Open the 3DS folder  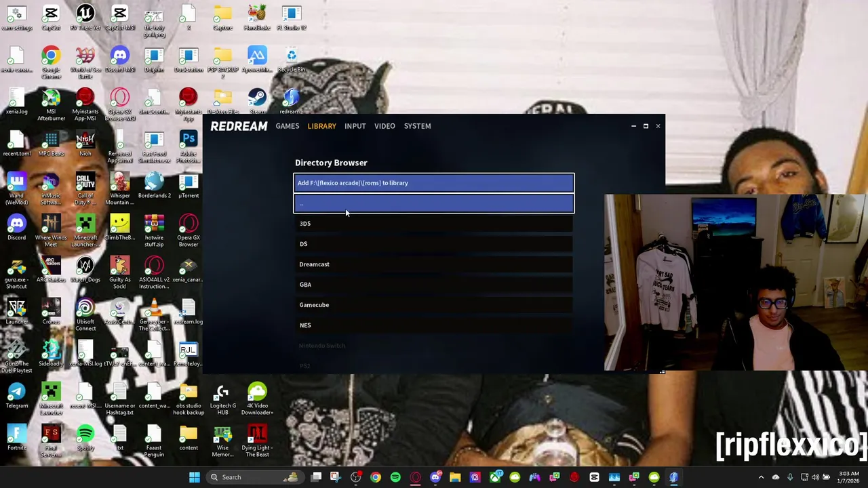[434, 224]
